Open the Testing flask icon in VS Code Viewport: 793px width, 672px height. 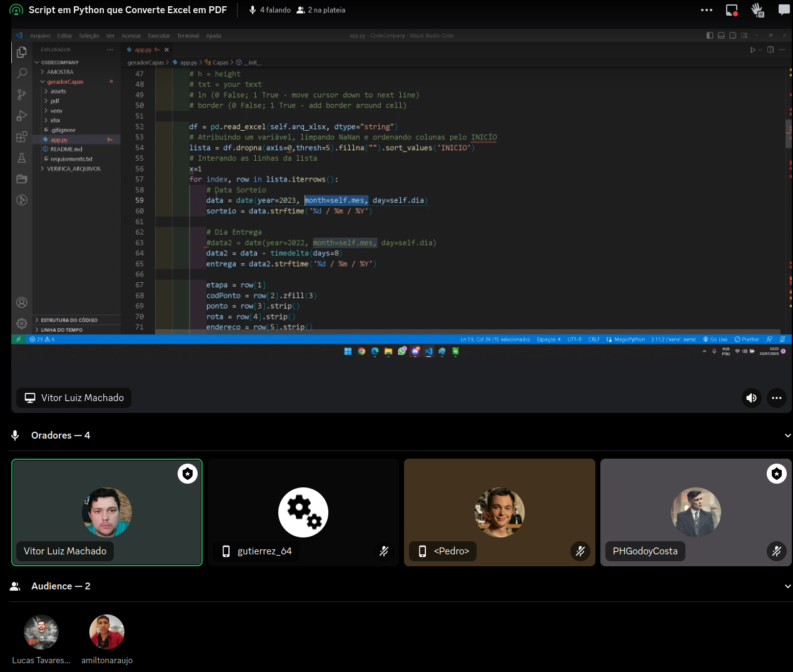point(22,158)
